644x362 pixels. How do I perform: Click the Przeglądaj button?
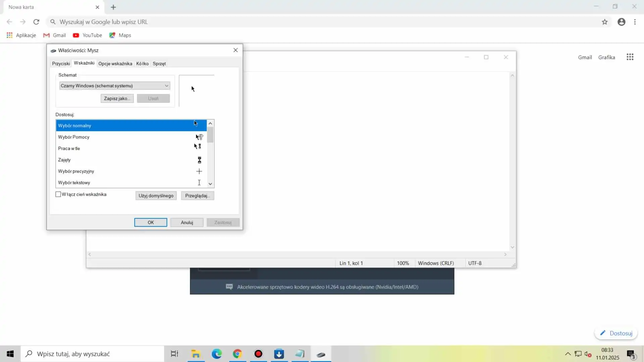coord(197,196)
